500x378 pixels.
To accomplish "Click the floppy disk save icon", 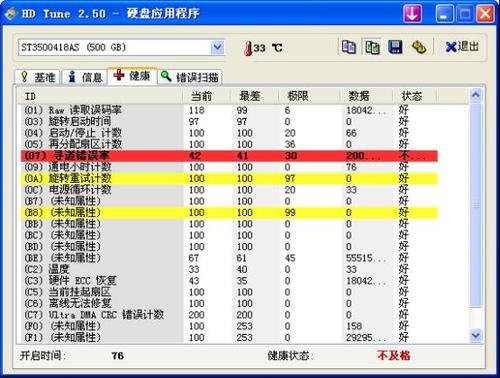I will point(395,47).
